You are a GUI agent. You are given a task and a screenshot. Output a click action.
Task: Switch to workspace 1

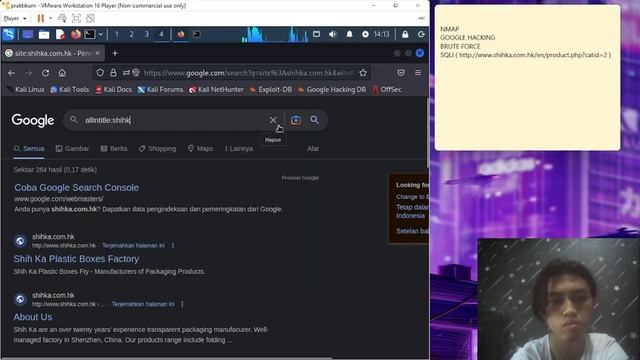tap(117, 35)
